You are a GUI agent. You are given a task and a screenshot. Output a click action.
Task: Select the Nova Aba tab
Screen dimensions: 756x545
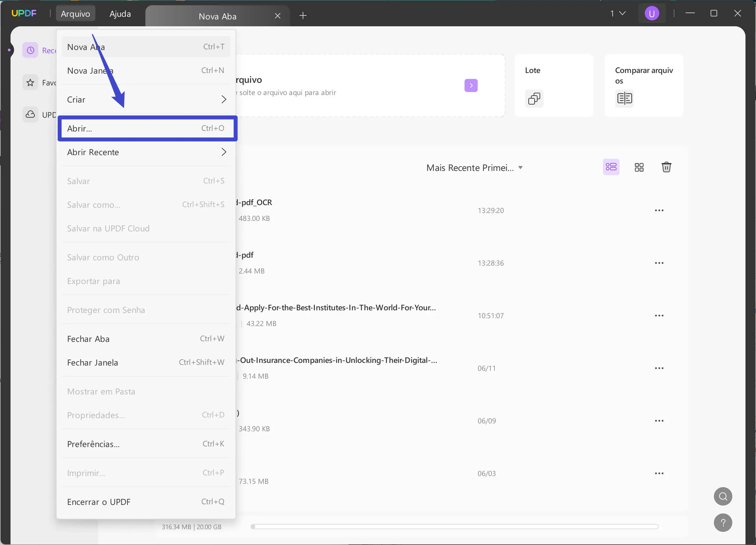217,16
